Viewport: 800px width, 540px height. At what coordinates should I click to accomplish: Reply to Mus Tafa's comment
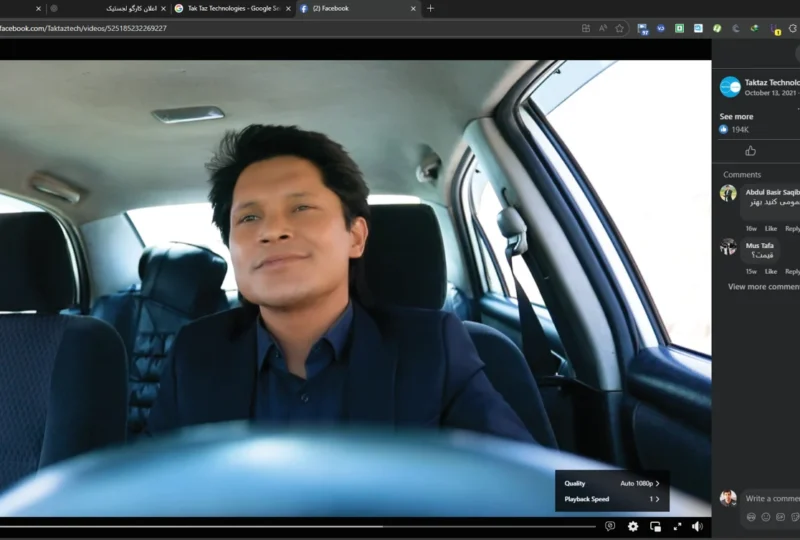pyautogui.click(x=792, y=272)
